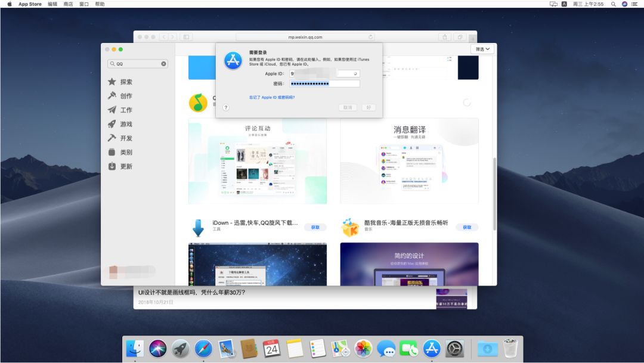Open Reminders from the Dock
This screenshot has width=644, height=363.
(x=317, y=349)
